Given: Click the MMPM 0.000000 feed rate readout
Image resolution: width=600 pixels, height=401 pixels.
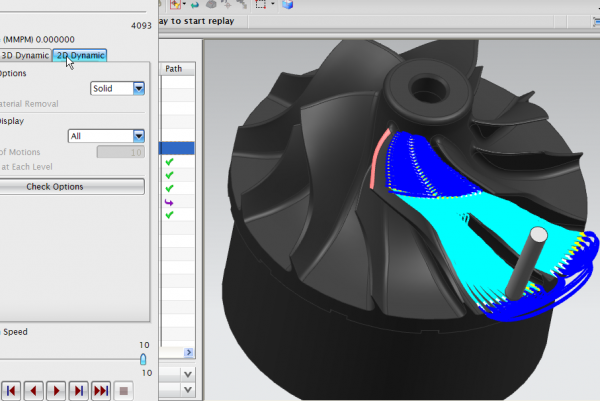Looking at the screenshot, I should [38, 39].
